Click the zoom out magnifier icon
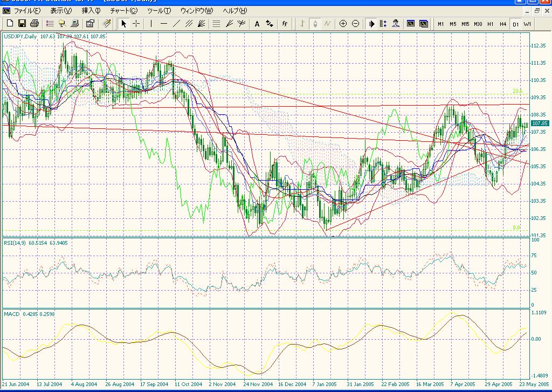Viewport: 552px width, 392px height. (355, 23)
